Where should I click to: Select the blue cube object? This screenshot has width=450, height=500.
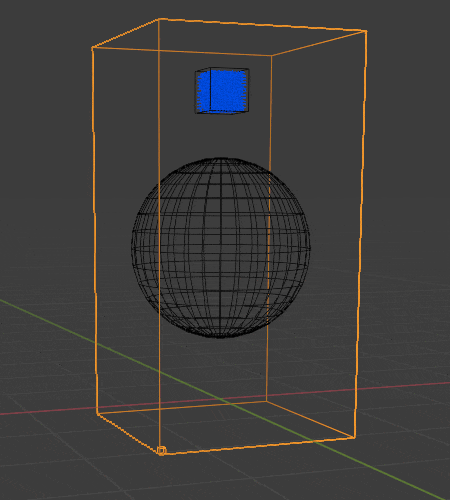tap(222, 91)
